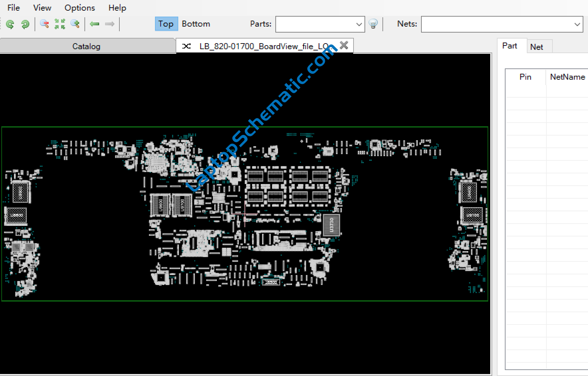Screen dimensions: 588x376
Task: Rotate the board view counter-clockwise
Action: point(10,24)
